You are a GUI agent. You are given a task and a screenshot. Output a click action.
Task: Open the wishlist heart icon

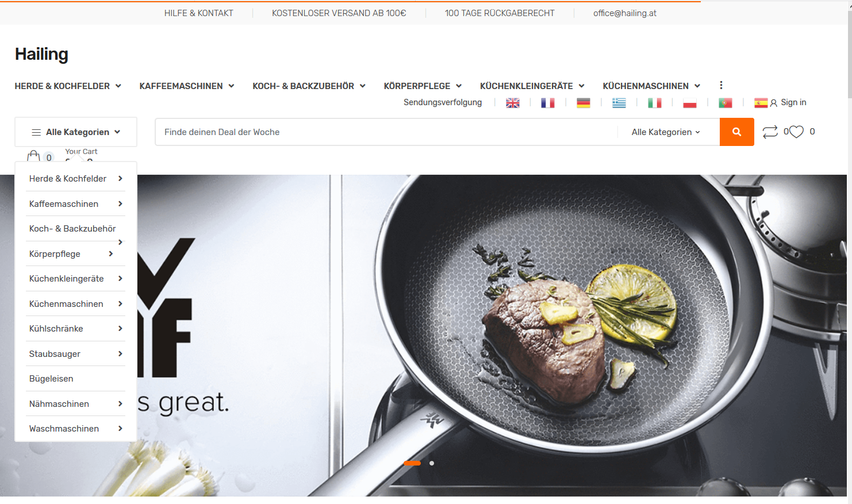click(x=796, y=132)
